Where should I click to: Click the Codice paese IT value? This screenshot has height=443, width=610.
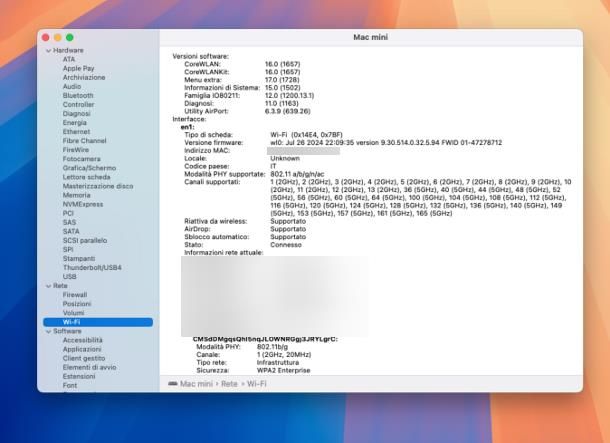pos(273,166)
